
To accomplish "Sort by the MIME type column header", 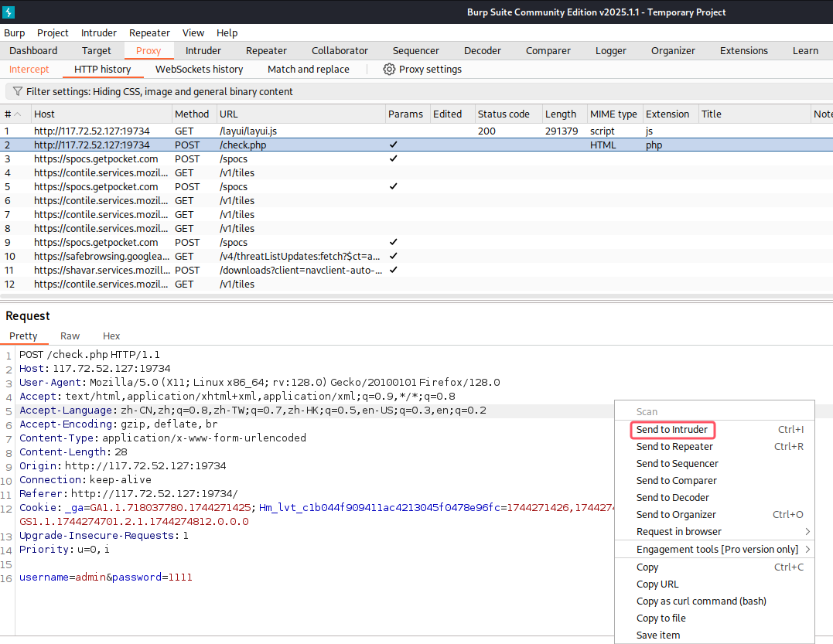I will tap(614, 114).
